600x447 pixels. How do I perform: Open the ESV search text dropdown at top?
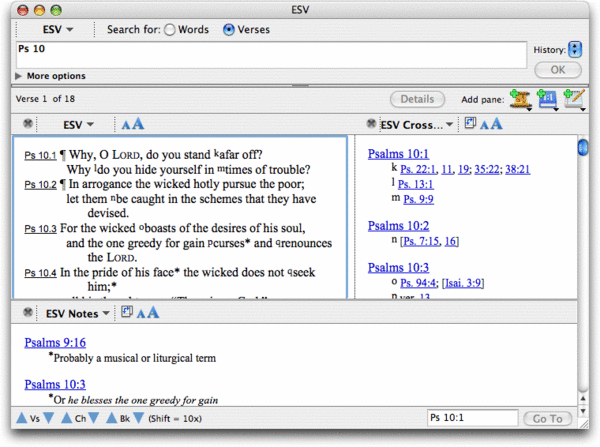pos(58,29)
